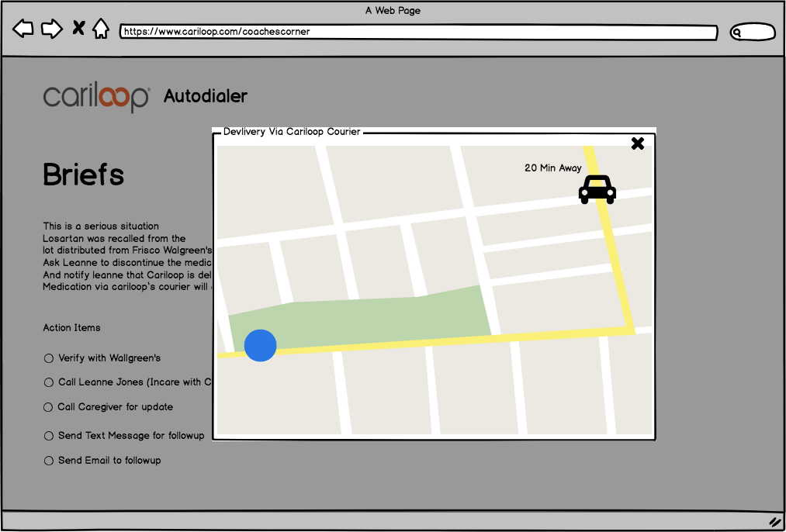
Task: Click the browser back arrow
Action: point(23,29)
